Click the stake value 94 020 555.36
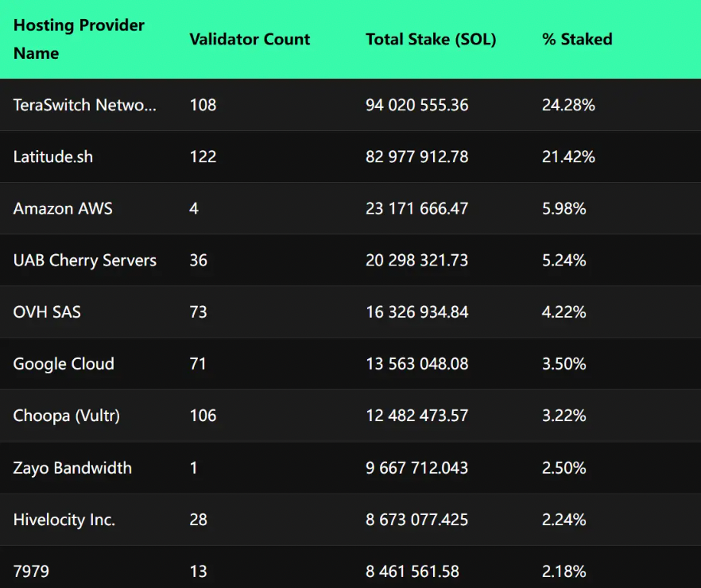 [417, 105]
